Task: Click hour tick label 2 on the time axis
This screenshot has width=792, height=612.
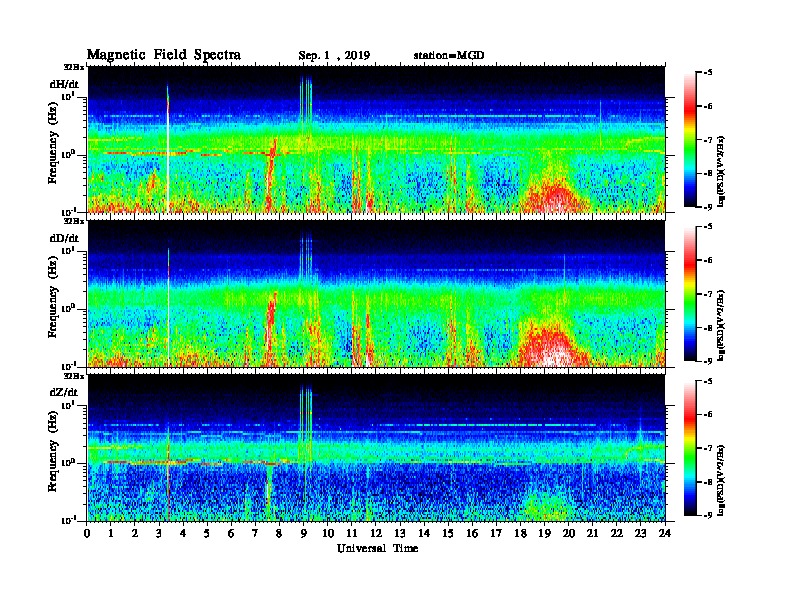Action: point(135,533)
